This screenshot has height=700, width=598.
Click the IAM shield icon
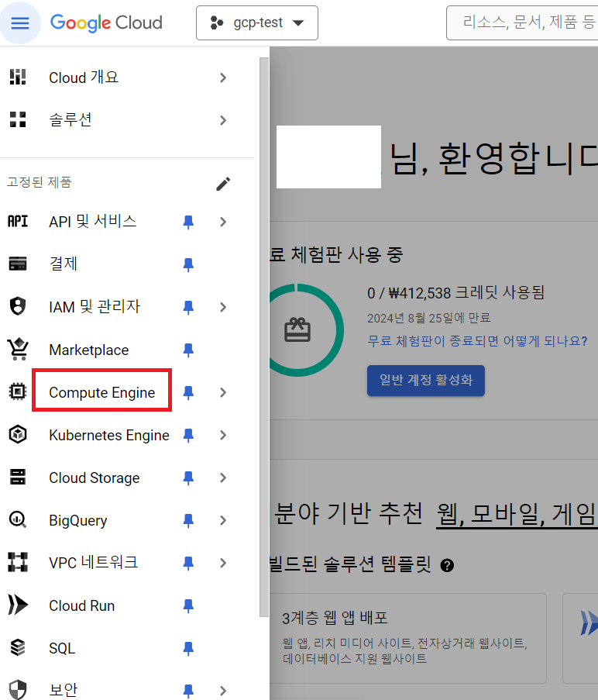pyautogui.click(x=18, y=306)
